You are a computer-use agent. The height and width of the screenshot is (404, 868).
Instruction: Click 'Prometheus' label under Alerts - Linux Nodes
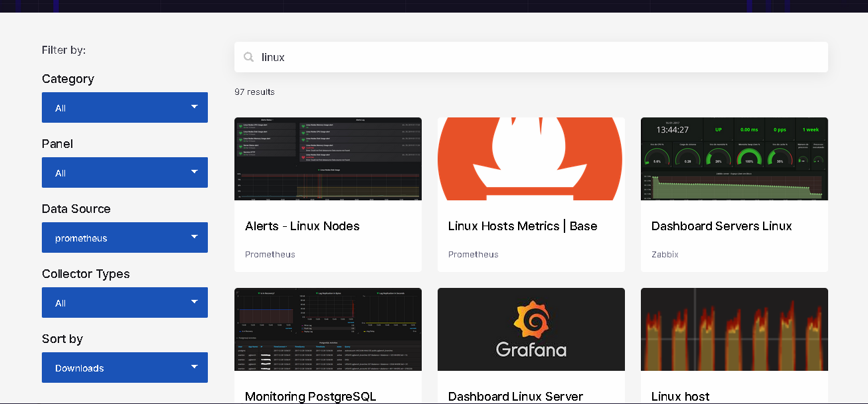coord(270,255)
